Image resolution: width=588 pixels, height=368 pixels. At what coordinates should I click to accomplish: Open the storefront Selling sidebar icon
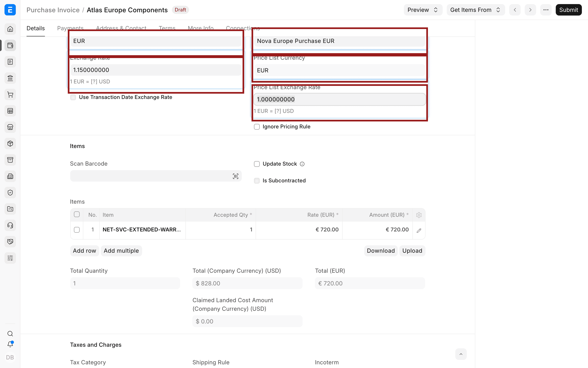pyautogui.click(x=10, y=127)
